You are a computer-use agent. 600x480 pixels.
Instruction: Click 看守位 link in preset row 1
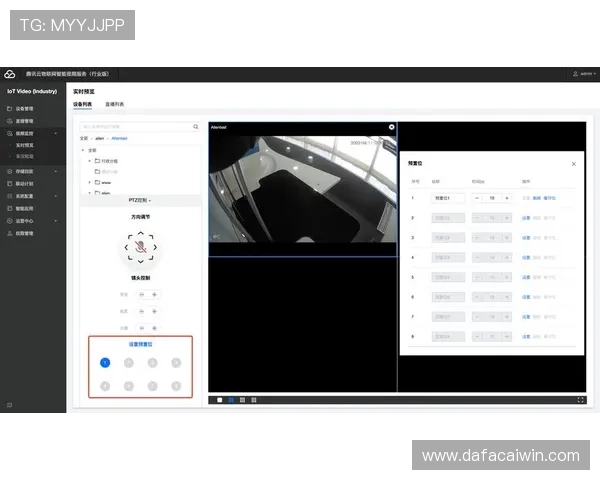click(549, 198)
